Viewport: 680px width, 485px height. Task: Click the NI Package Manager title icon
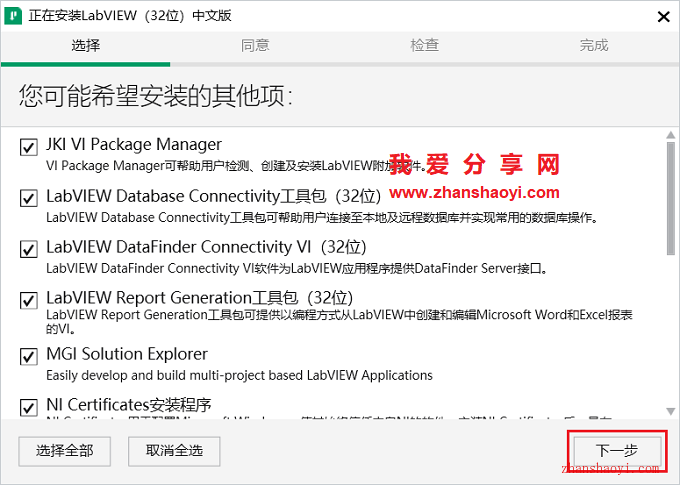(x=13, y=16)
